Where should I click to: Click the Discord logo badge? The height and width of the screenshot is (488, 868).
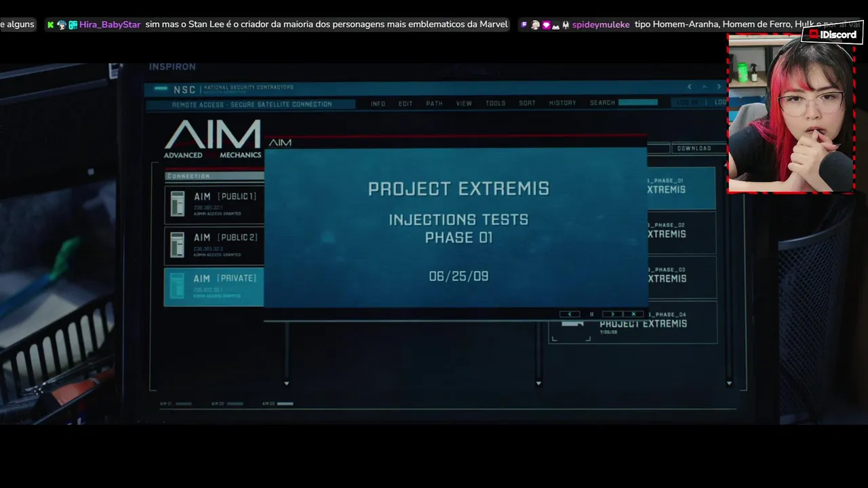[832, 34]
